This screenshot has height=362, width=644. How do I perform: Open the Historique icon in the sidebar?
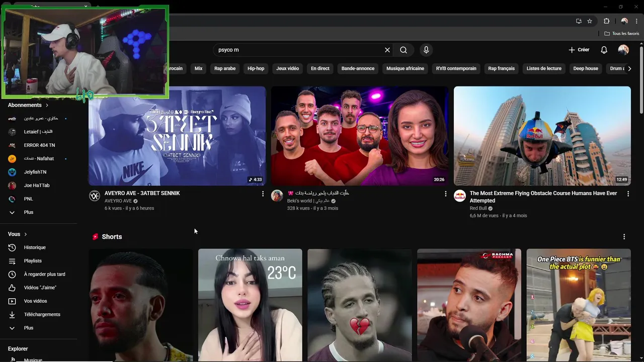tap(13, 247)
